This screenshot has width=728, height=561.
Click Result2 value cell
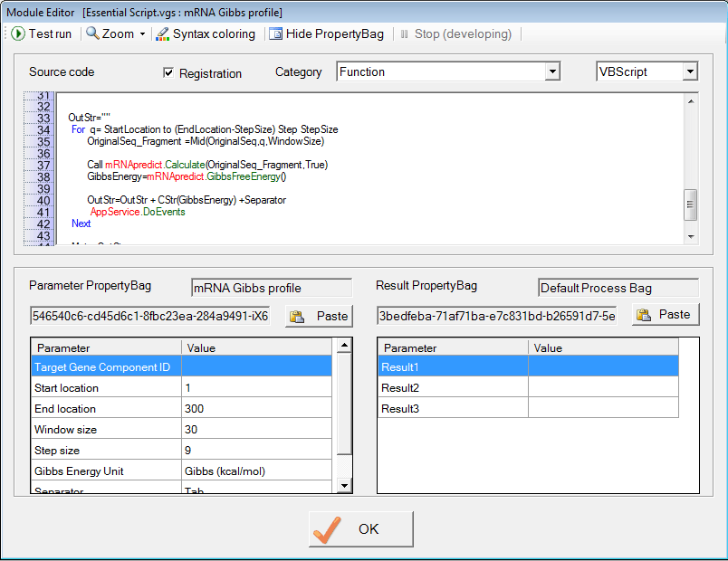pos(603,387)
